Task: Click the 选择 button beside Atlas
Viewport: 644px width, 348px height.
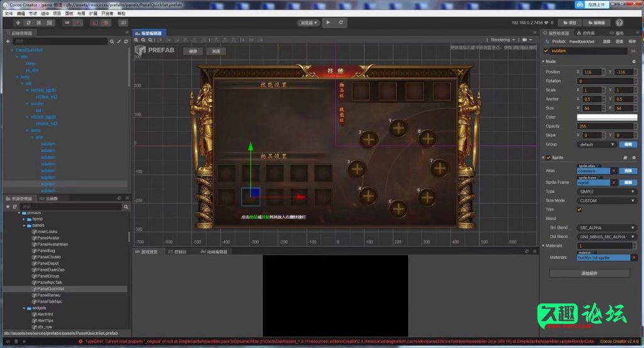Action: [628, 171]
